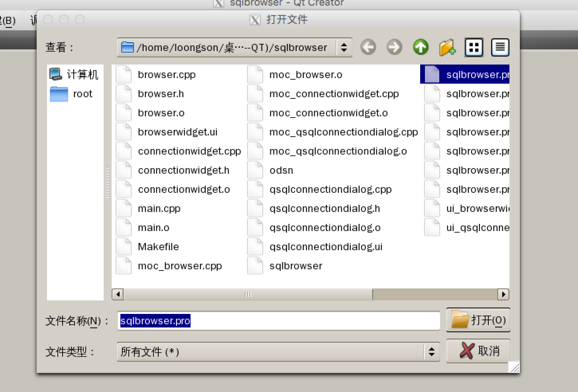The width and height of the screenshot is (578, 392).
Task: Select file moc_qsqlconnectiondialog.o
Action: (338, 151)
